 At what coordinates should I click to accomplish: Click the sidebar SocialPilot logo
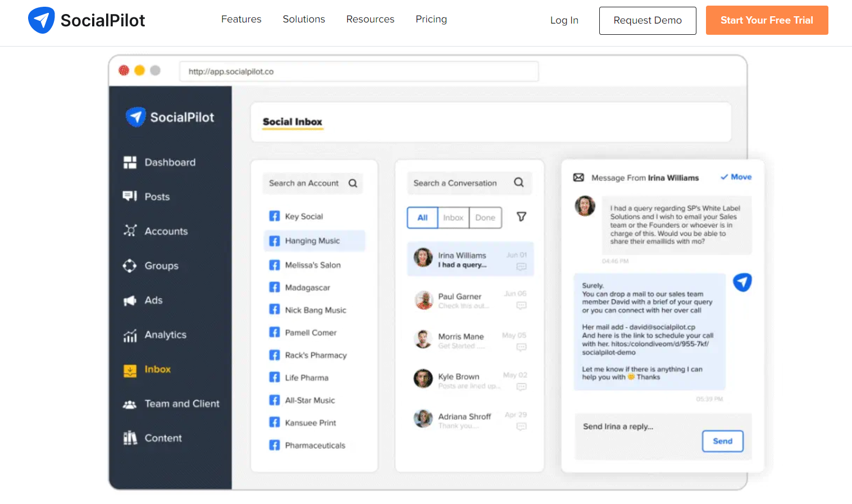pyautogui.click(x=170, y=117)
